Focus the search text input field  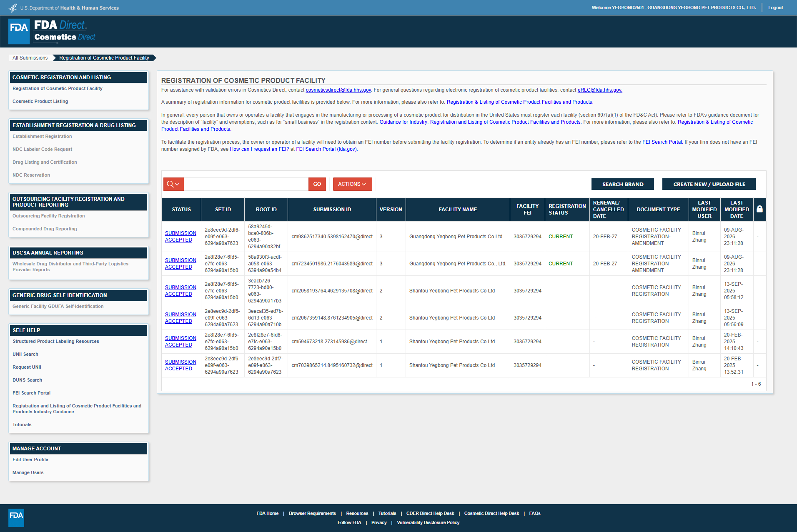[246, 184]
